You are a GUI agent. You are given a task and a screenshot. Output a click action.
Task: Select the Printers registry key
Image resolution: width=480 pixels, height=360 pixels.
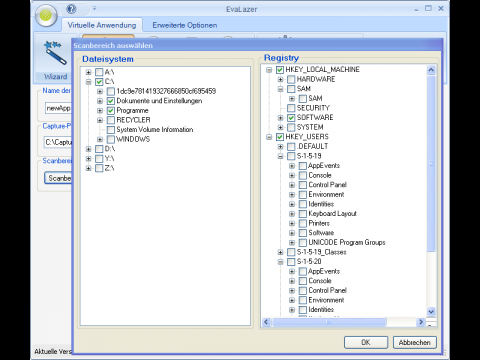coord(319,223)
